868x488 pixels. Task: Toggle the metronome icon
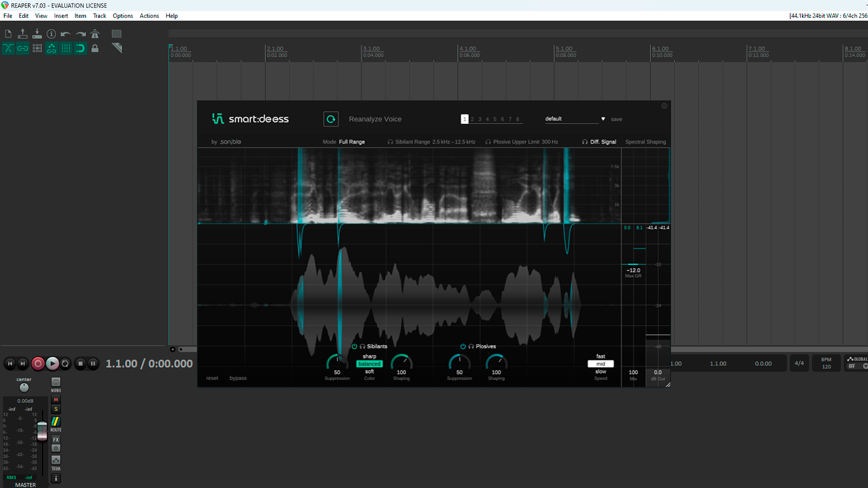[95, 34]
